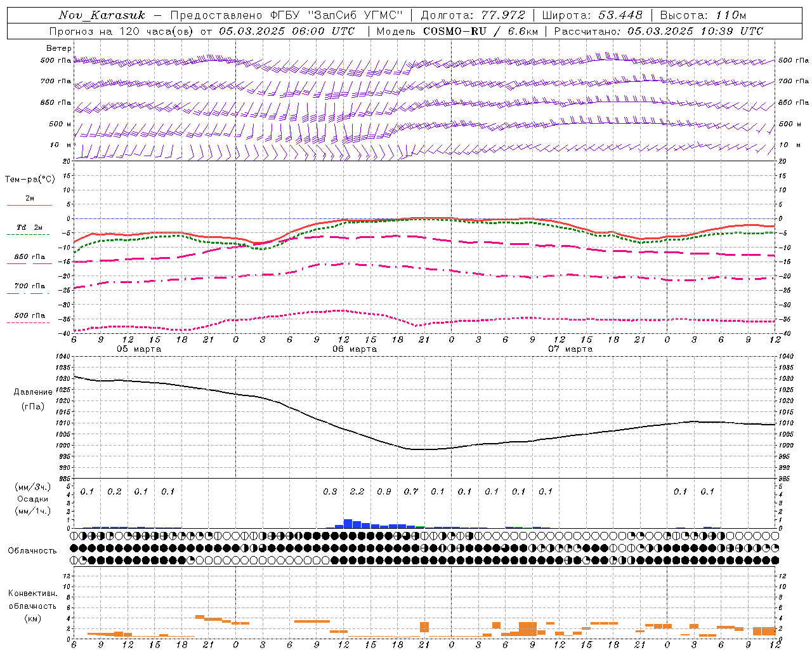Click the 0.3 precipitation amount value
The height and width of the screenshot is (650, 812).
click(x=330, y=491)
